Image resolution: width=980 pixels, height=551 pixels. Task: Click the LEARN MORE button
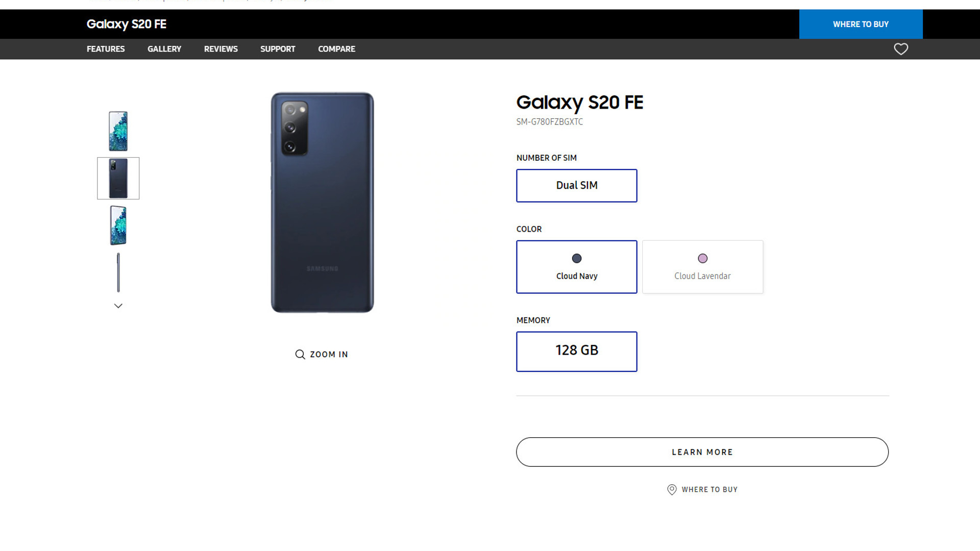coord(702,452)
